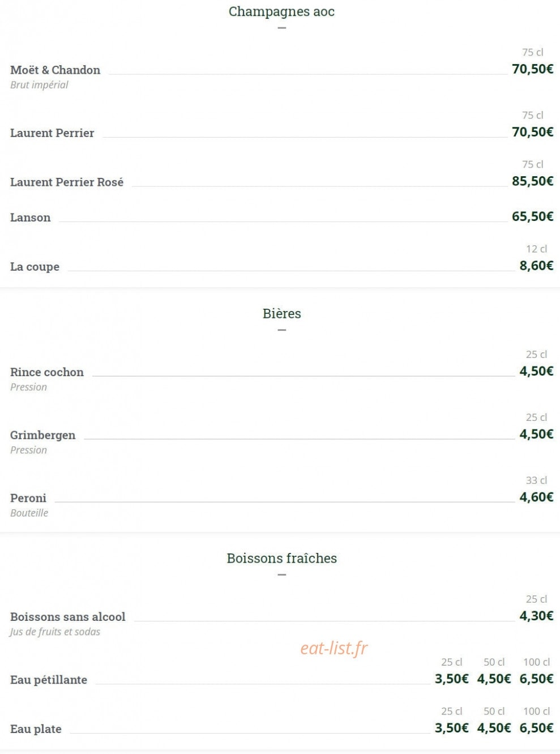Open the Bières section heading
Screen dimensions: 560x754
282,313
